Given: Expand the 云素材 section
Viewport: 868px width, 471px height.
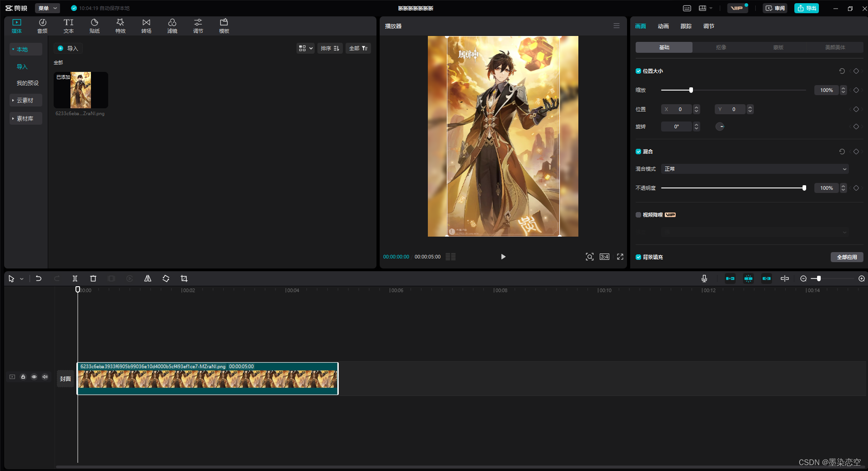Looking at the screenshot, I should pyautogui.click(x=26, y=100).
